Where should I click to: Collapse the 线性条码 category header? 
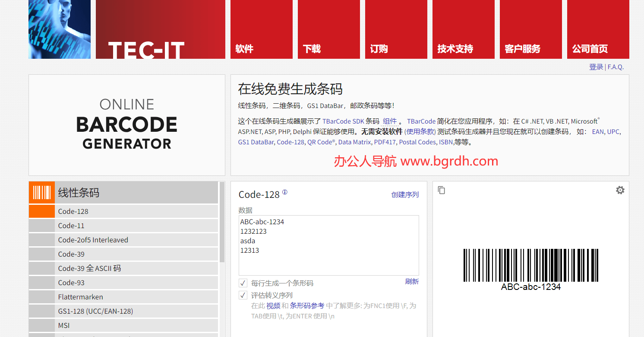(x=136, y=192)
